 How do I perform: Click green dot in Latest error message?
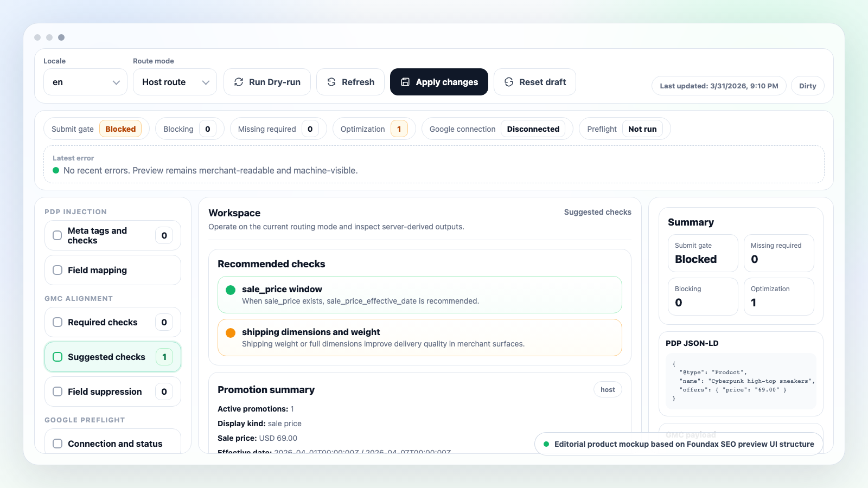[x=56, y=170]
